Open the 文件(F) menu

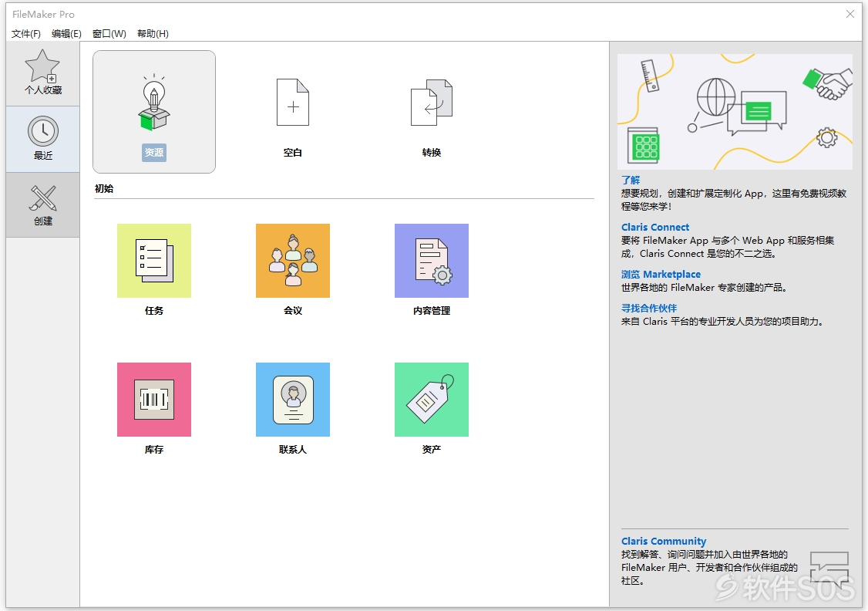pos(26,34)
